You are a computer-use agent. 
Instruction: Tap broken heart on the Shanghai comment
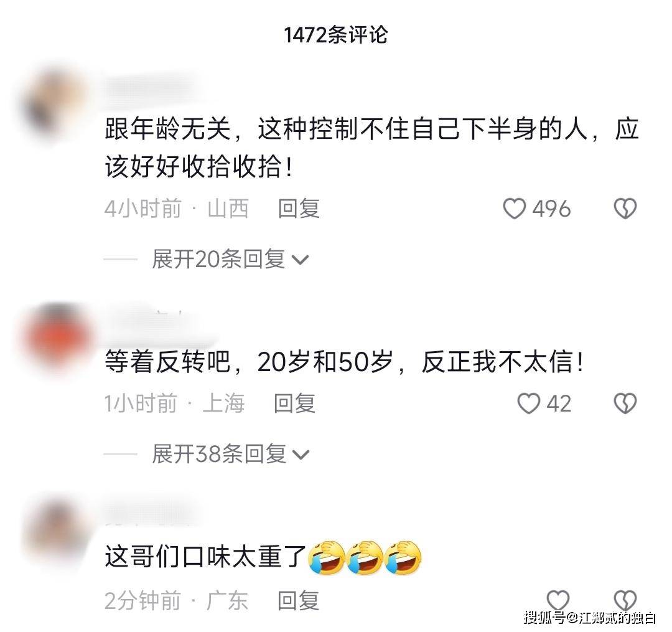(x=625, y=403)
